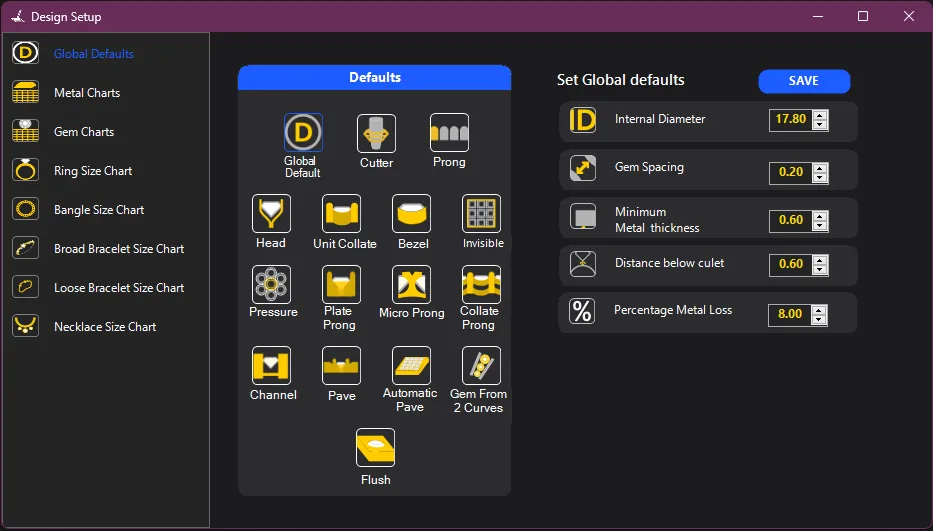Open the Unit Collate defaults

point(342,214)
